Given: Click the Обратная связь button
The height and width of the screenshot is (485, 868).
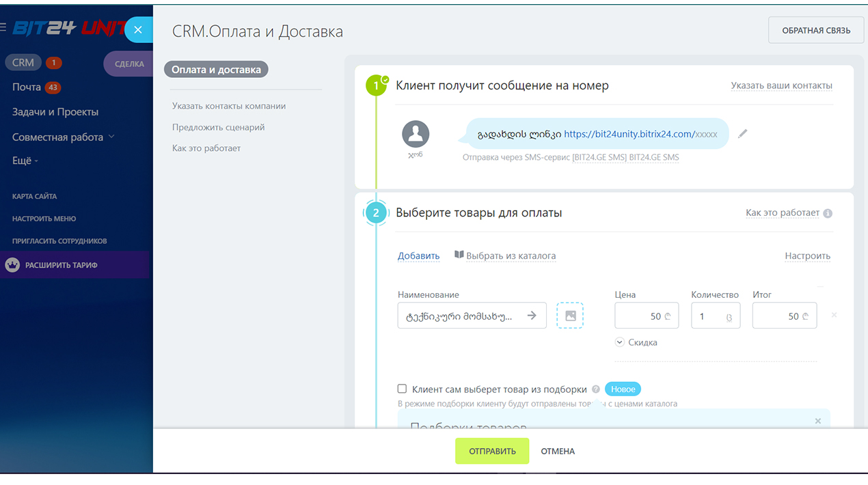Looking at the screenshot, I should pos(816,30).
